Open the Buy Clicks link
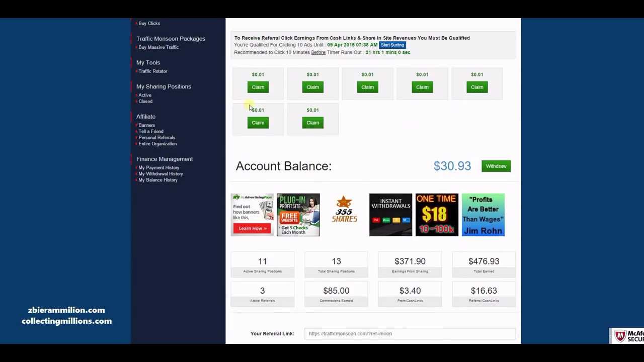644x362 pixels. 149,24
